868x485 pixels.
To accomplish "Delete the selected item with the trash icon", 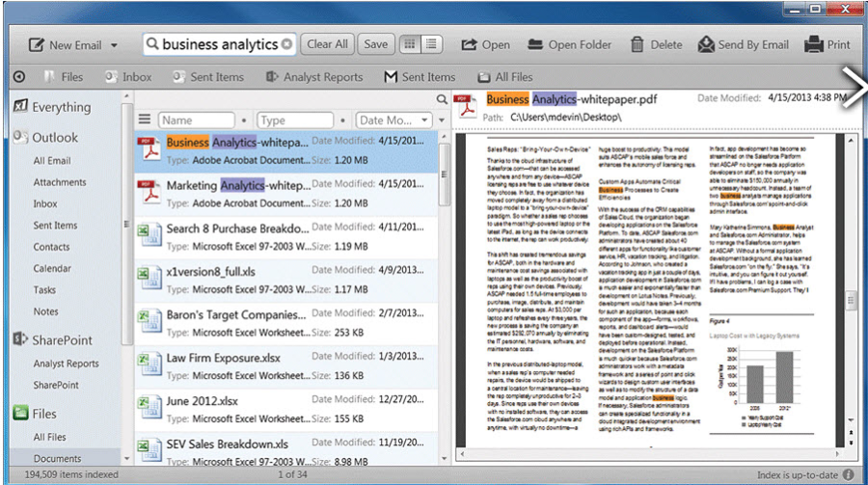I will 637,45.
